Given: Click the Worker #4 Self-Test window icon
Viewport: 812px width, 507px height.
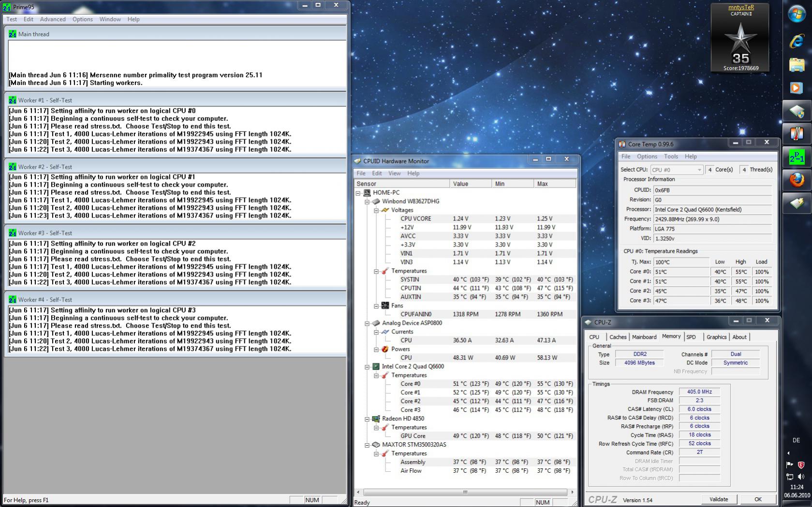Looking at the screenshot, I should click(x=12, y=300).
